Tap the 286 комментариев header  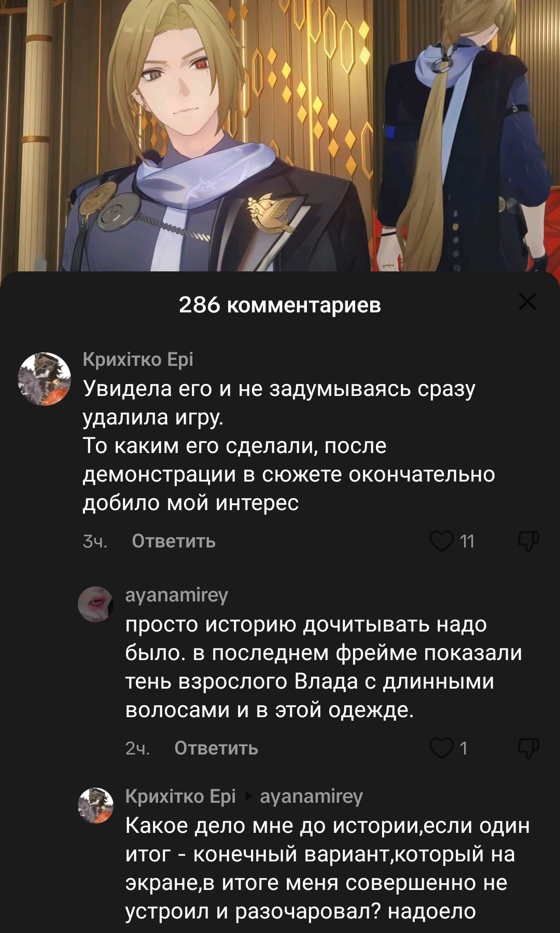pos(280,305)
